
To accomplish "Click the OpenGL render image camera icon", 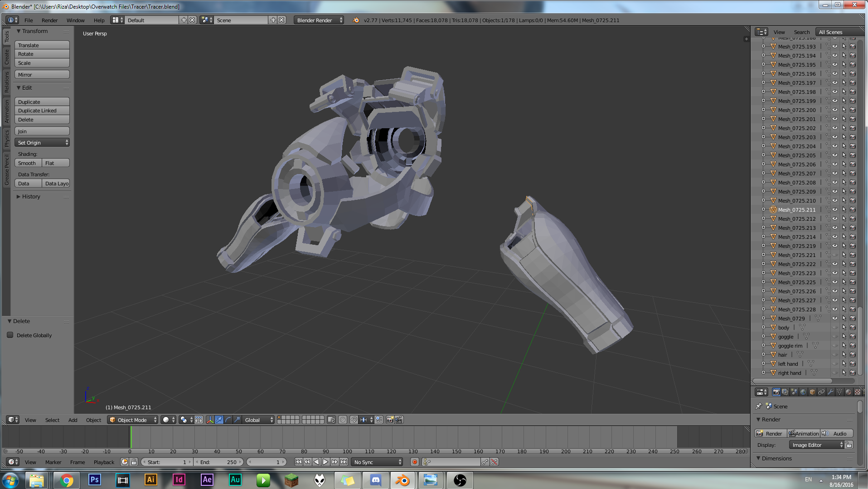I will [x=390, y=420].
